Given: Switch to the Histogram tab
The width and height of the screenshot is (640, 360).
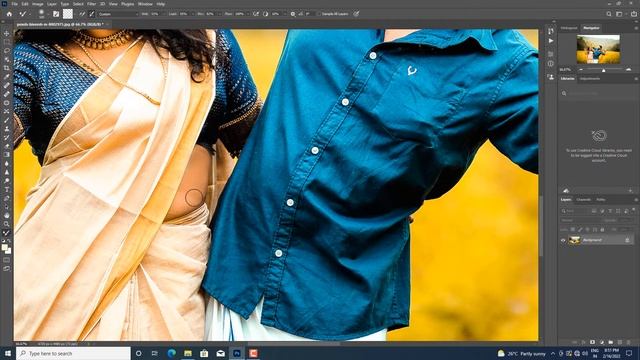Looking at the screenshot, I should [x=569, y=28].
